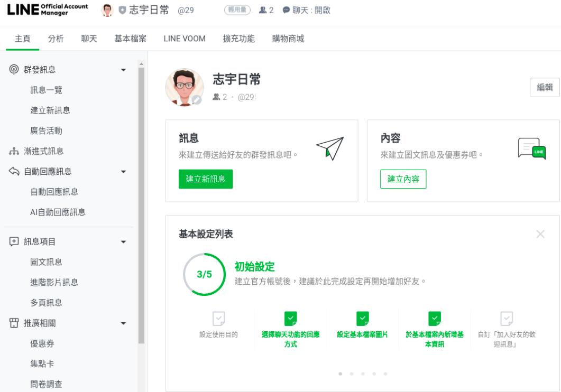Screen dimensions: 561x392
Task: Open 廣告活動 in sidebar
Action: pyautogui.click(x=46, y=131)
